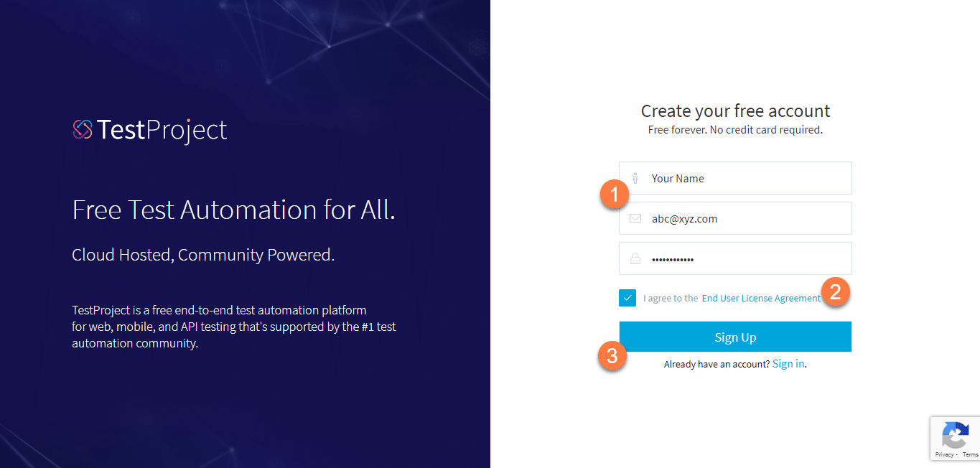This screenshot has width=980, height=468.
Task: Focus the Your Name input field
Action: pyautogui.click(x=735, y=178)
